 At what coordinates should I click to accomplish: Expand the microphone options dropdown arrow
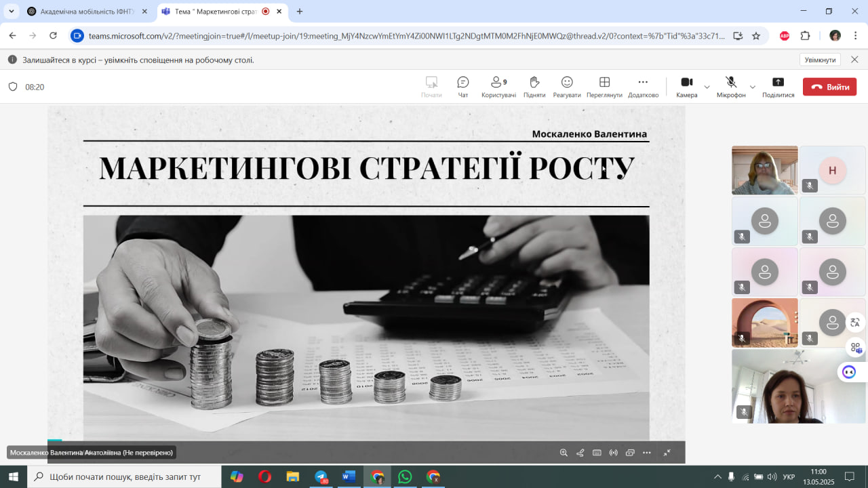tap(753, 87)
